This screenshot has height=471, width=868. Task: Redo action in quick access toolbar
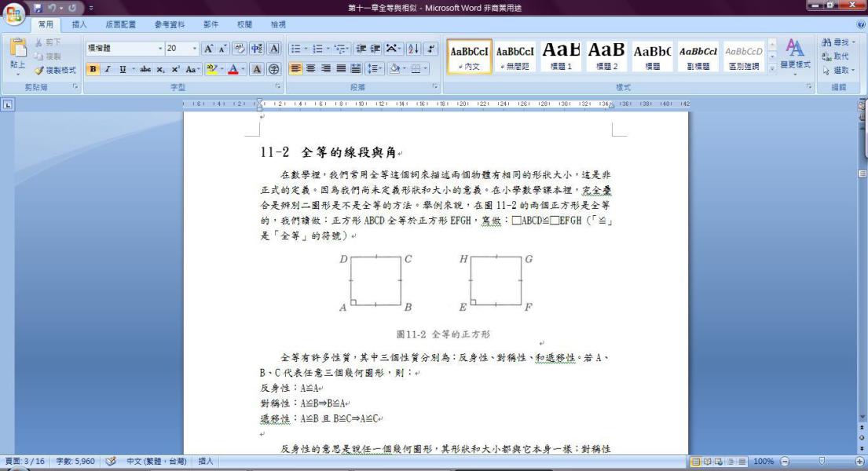coord(72,9)
